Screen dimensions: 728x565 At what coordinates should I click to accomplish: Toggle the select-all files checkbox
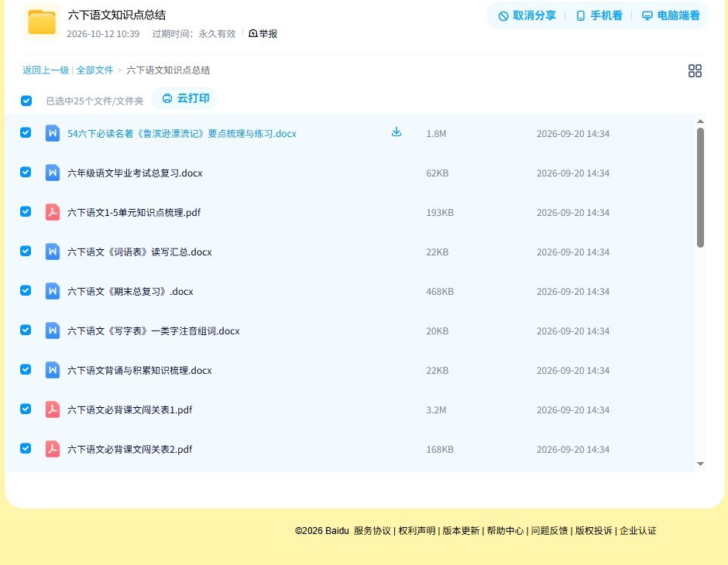(26, 101)
